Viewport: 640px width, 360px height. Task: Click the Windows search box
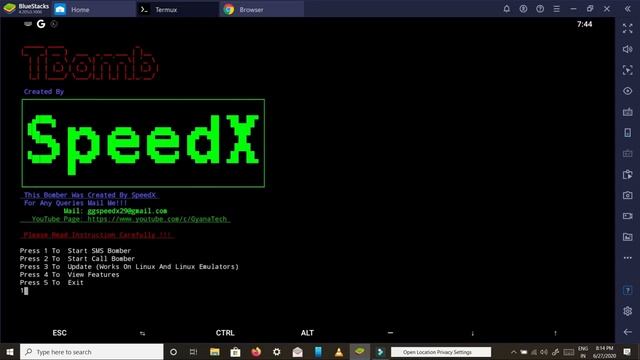pos(91,351)
